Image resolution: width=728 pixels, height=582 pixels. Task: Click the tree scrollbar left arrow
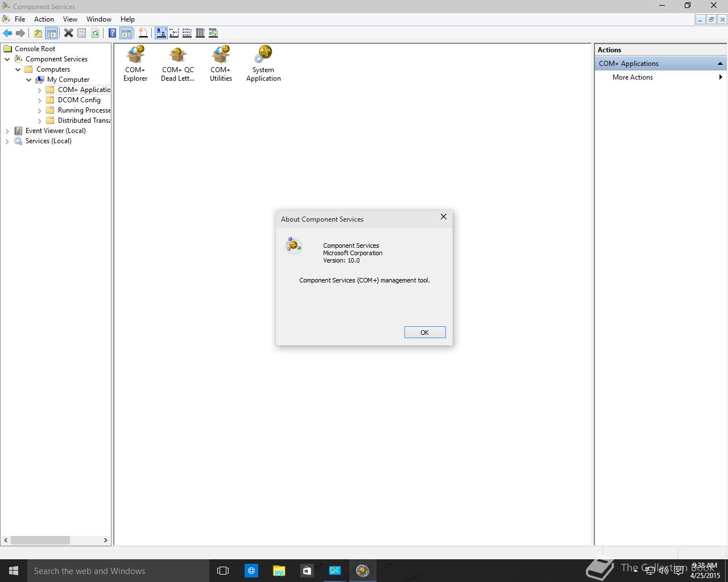[x=6, y=540]
